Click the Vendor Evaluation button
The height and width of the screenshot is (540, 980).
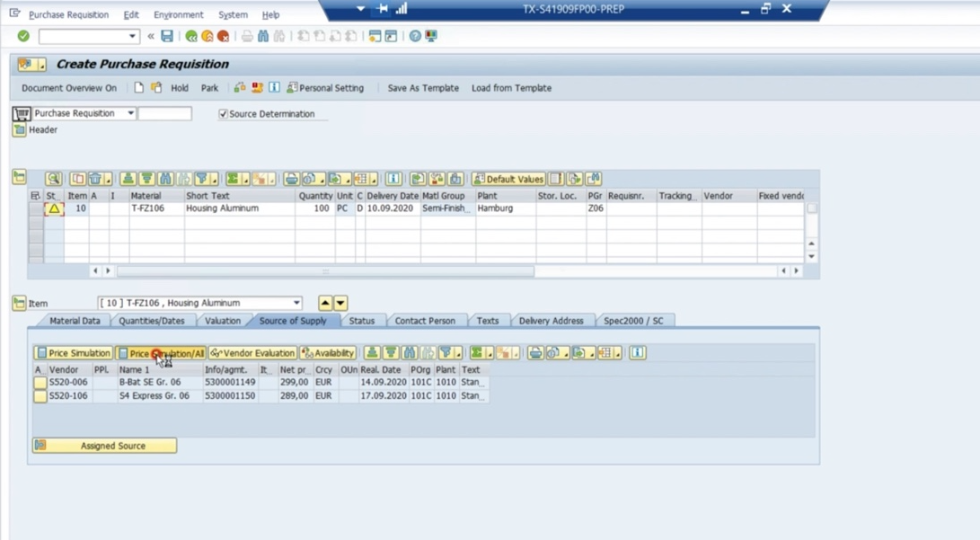click(252, 353)
